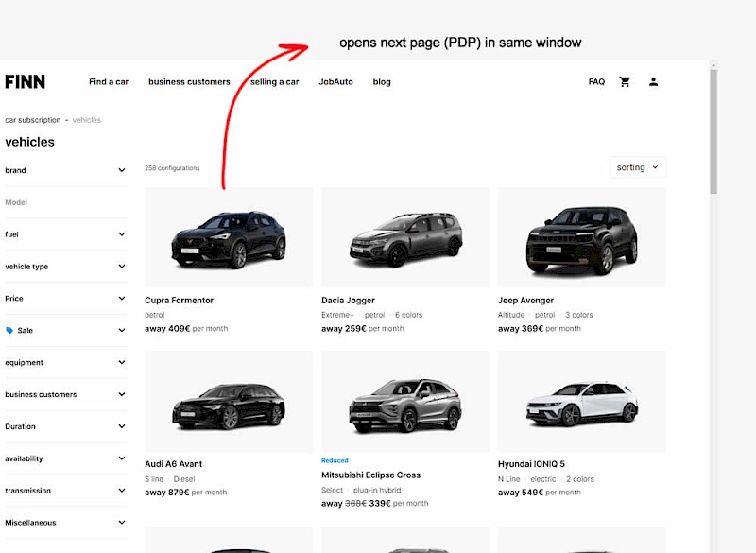Click the page vertical scrollbar
The image size is (756, 553).
pyautogui.click(x=713, y=132)
